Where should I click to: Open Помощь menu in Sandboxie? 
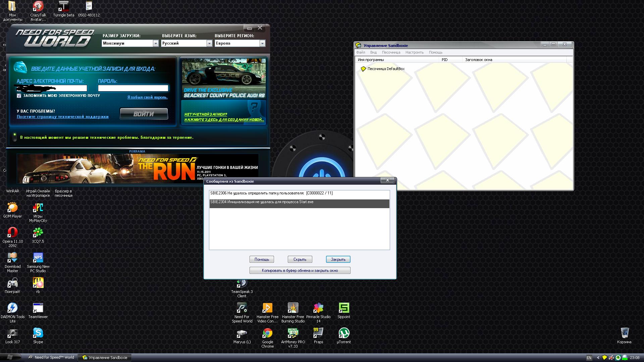436,52
